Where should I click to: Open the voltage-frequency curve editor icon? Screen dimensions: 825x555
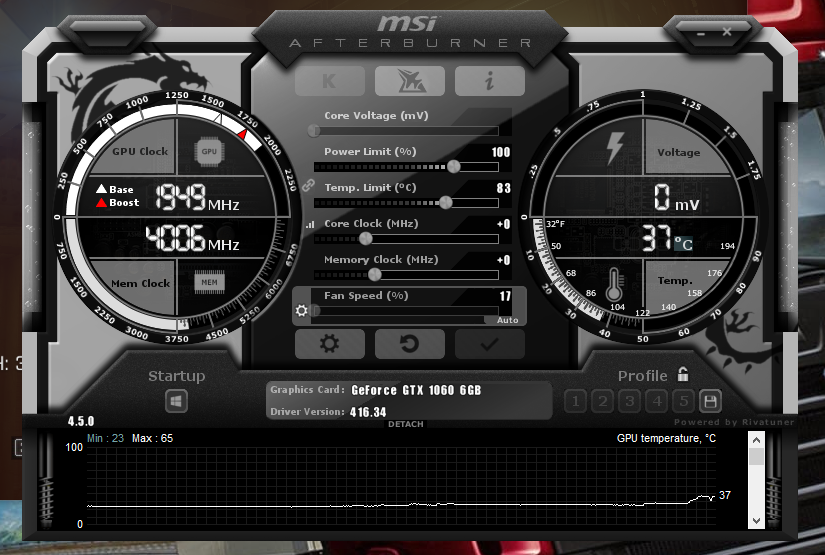pyautogui.click(x=310, y=225)
